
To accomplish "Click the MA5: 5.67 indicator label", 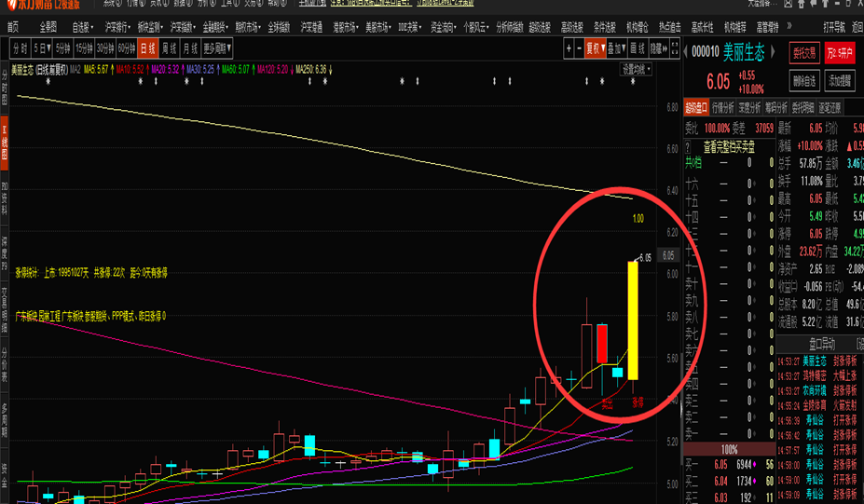I will pyautogui.click(x=96, y=69).
